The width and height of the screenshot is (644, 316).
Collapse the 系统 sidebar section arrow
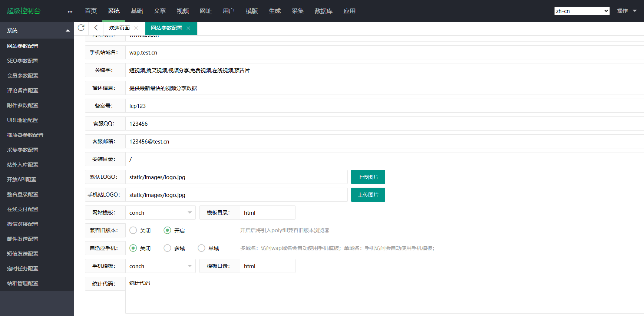click(67, 30)
